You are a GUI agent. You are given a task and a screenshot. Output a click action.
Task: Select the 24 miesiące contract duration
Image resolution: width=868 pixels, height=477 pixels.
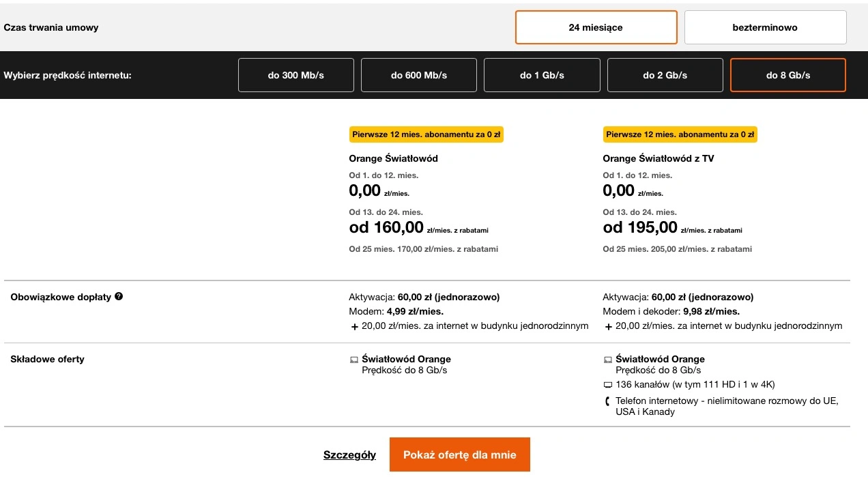pos(596,27)
